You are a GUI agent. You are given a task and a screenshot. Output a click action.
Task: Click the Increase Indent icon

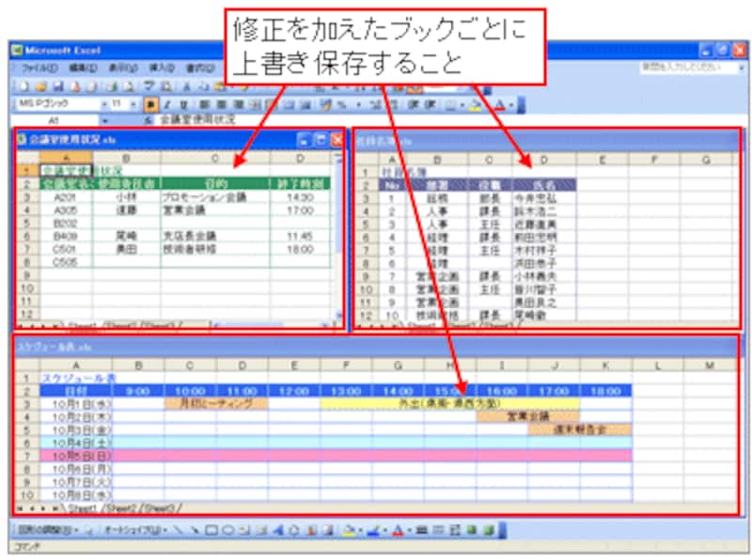(430, 104)
